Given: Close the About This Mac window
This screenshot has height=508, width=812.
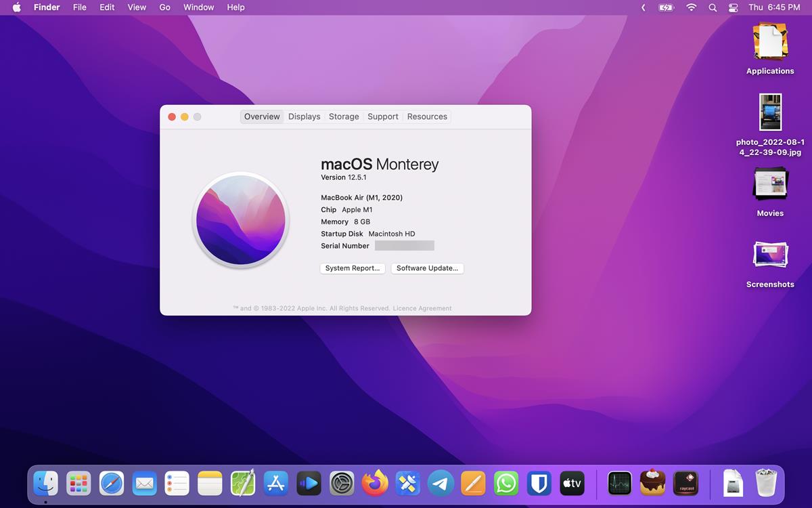Looking at the screenshot, I should pos(172,117).
